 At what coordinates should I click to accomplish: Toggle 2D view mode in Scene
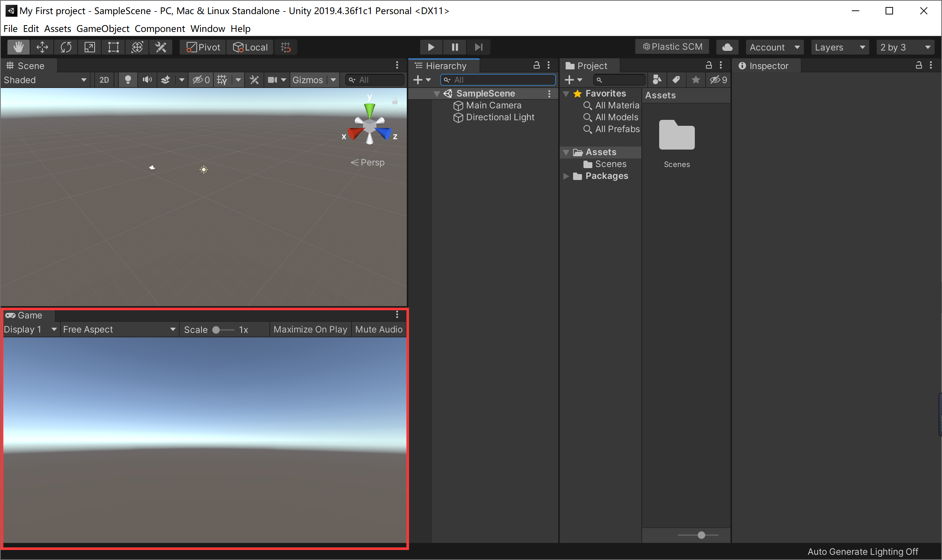point(104,80)
